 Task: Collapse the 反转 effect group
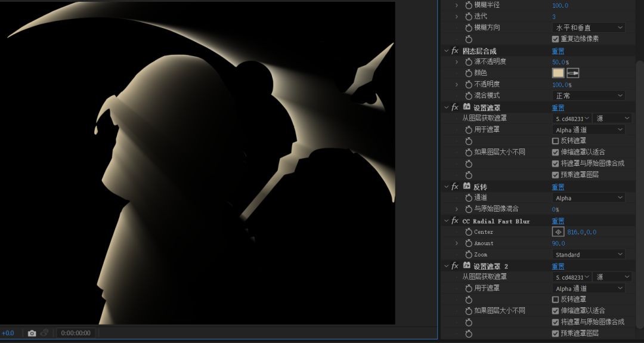tap(446, 187)
